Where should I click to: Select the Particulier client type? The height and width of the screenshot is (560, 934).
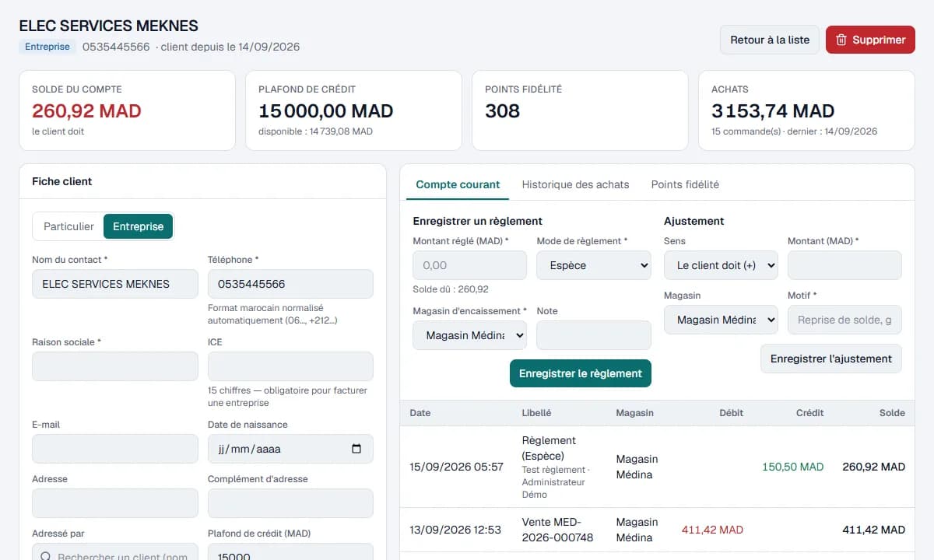click(68, 226)
